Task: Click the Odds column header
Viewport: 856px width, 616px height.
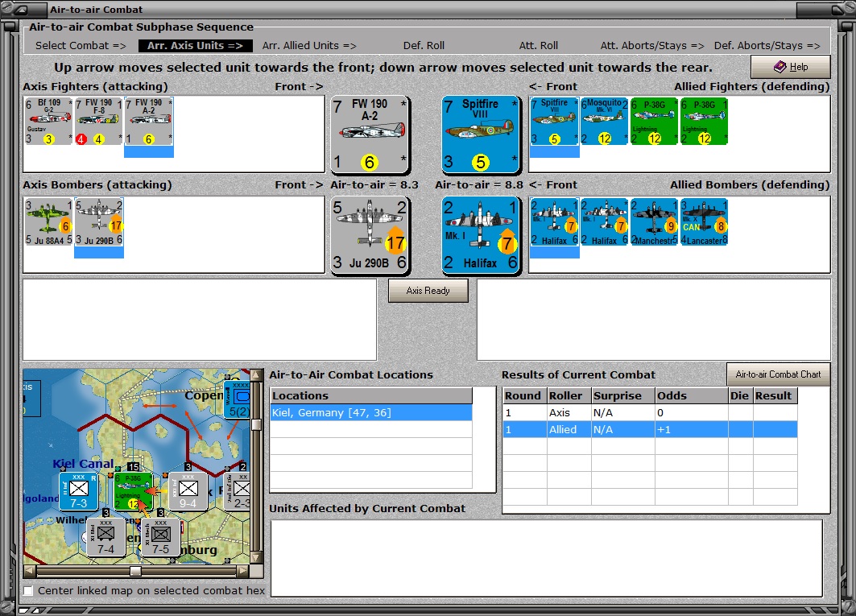Action: 691,395
